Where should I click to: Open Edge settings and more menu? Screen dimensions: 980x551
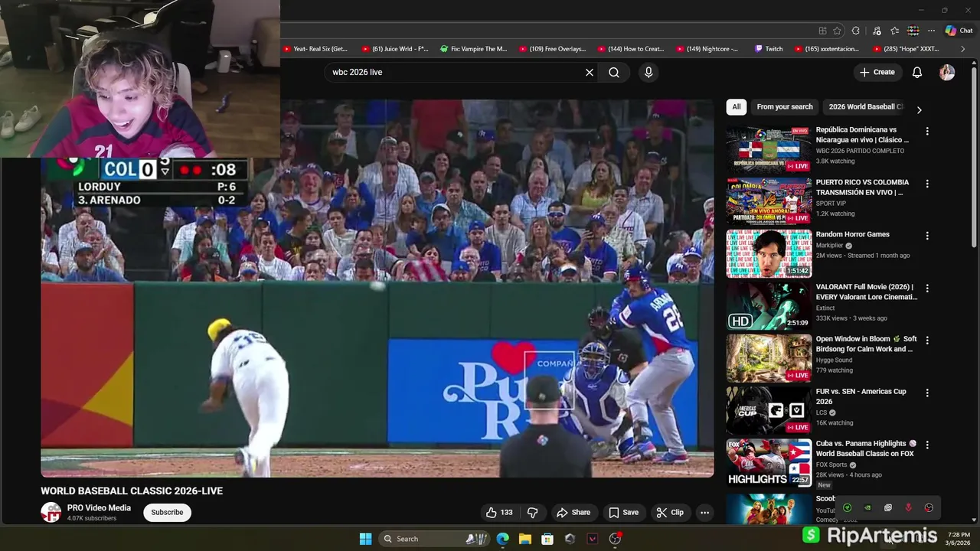[931, 31]
